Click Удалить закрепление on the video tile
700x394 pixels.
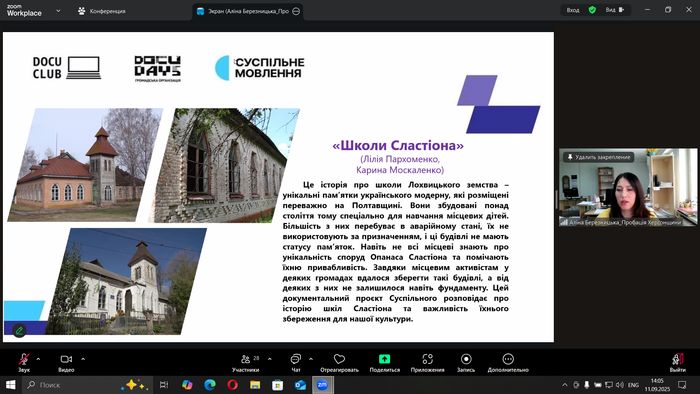598,157
